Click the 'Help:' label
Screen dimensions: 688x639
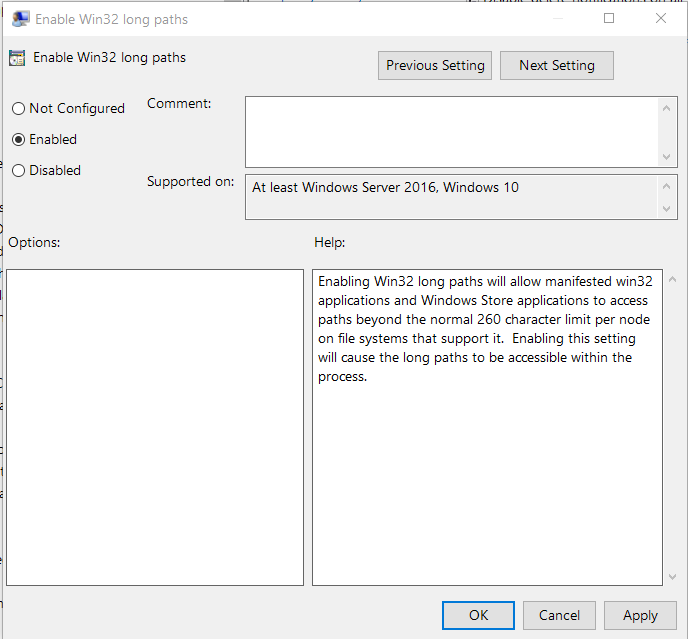tap(330, 242)
